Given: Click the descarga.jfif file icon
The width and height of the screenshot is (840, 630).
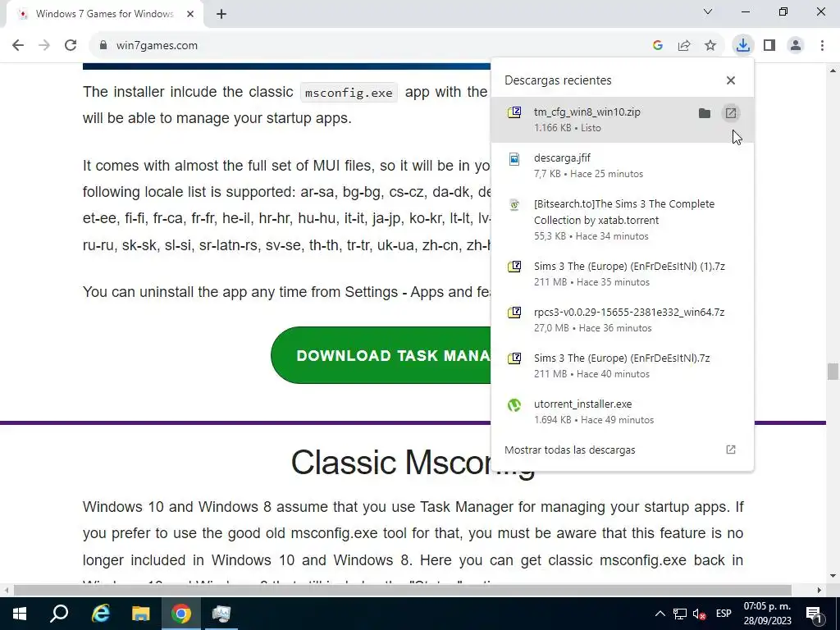Looking at the screenshot, I should point(514,159).
